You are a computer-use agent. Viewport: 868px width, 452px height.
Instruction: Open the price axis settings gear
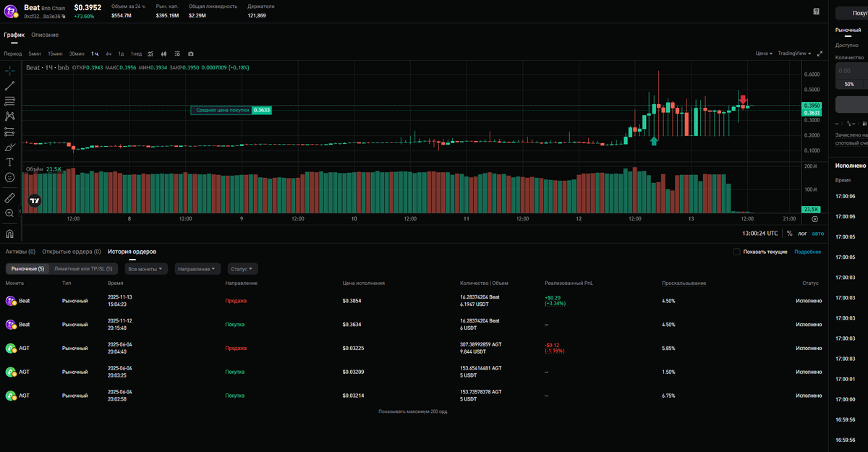(815, 218)
